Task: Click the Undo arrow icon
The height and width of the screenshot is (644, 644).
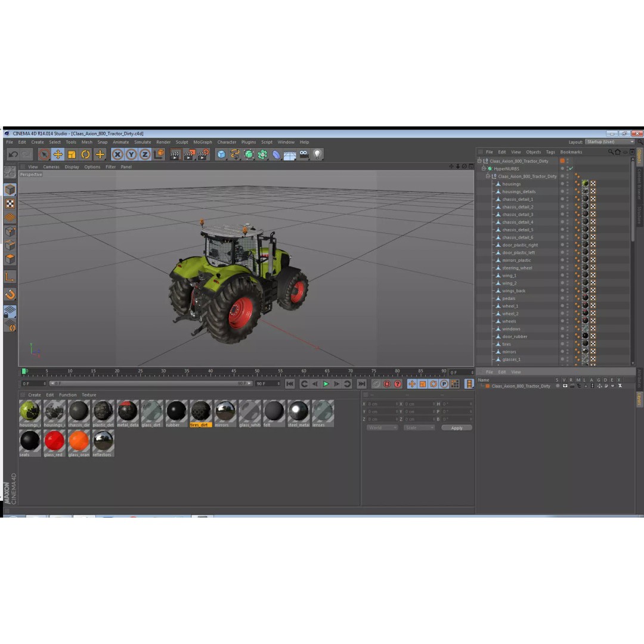Action: tap(13, 154)
